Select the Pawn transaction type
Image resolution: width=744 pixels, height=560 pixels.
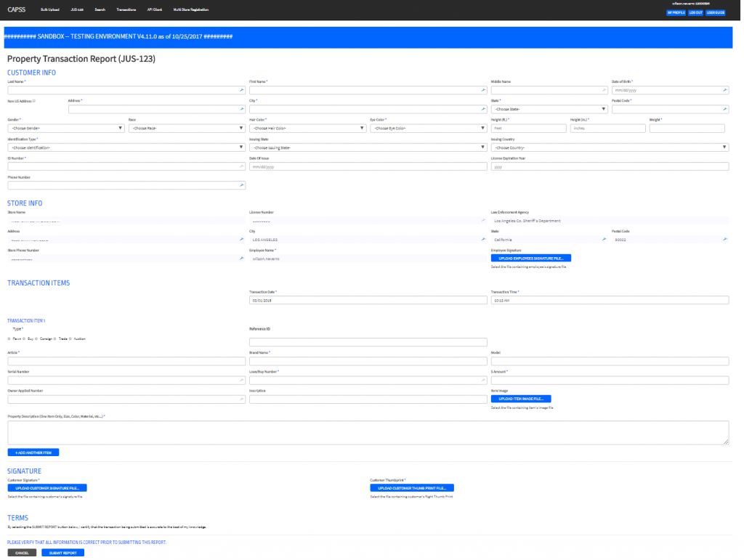(x=9, y=338)
